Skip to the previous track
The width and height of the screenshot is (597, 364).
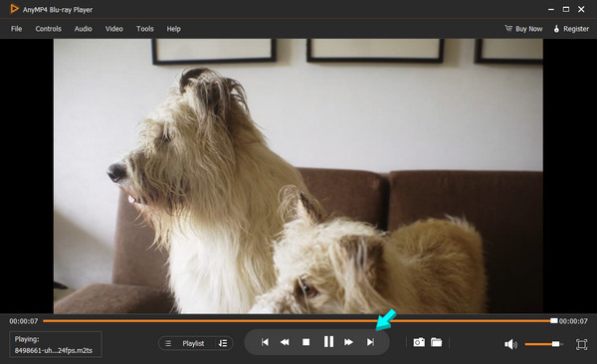pyautogui.click(x=265, y=342)
